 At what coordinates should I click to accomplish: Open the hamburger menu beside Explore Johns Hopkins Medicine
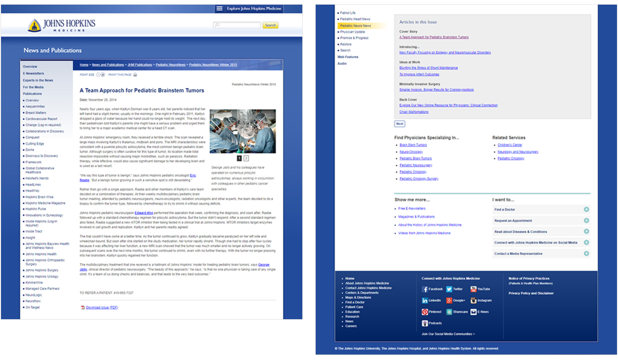[x=219, y=9]
